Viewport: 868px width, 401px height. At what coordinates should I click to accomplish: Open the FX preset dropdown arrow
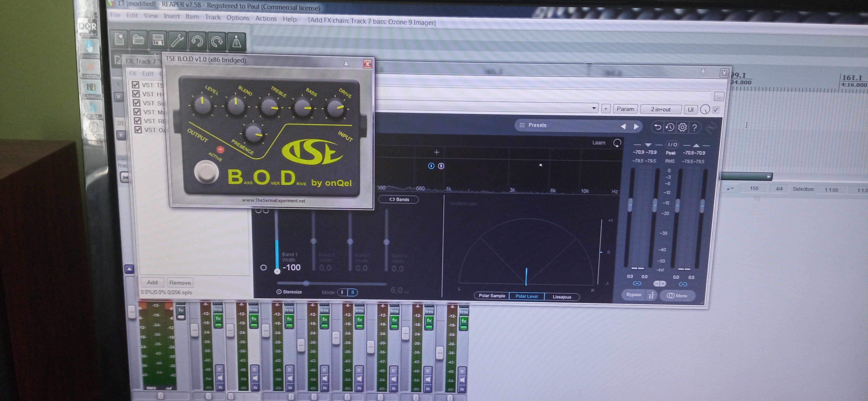click(594, 108)
